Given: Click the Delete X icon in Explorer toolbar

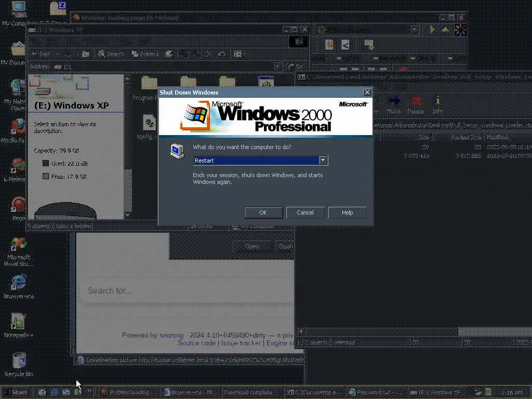Looking at the screenshot, I should pos(209,54).
